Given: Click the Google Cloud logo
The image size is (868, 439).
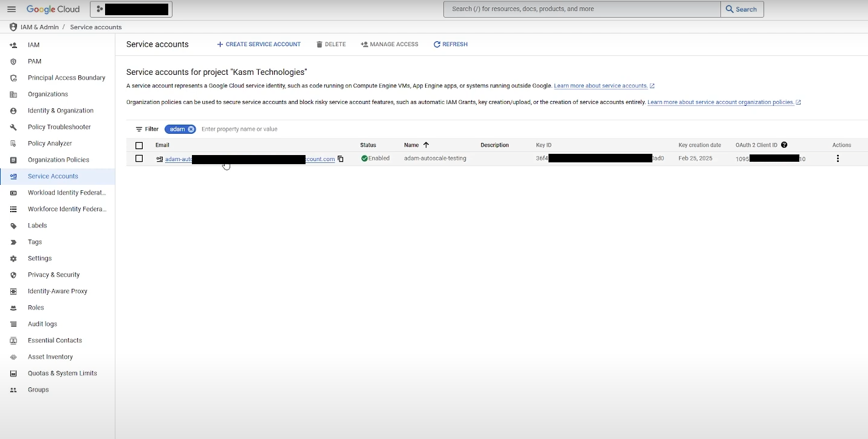Looking at the screenshot, I should point(53,9).
